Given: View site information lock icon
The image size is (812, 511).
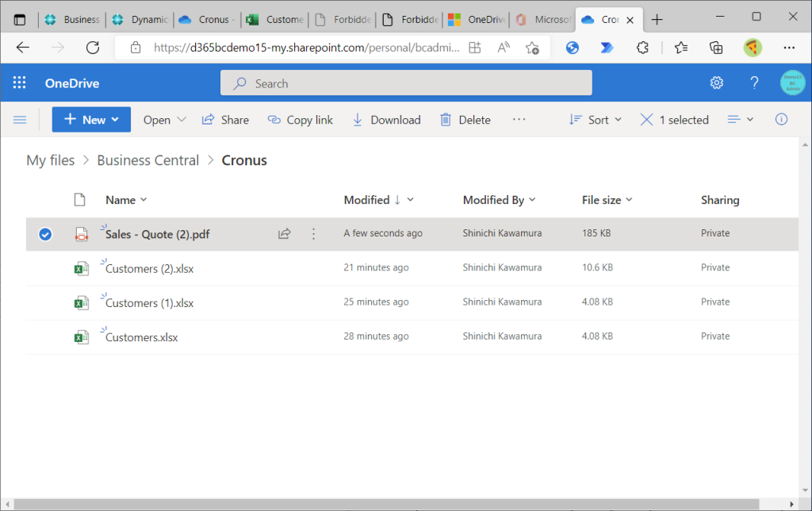Looking at the screenshot, I should point(136,48).
